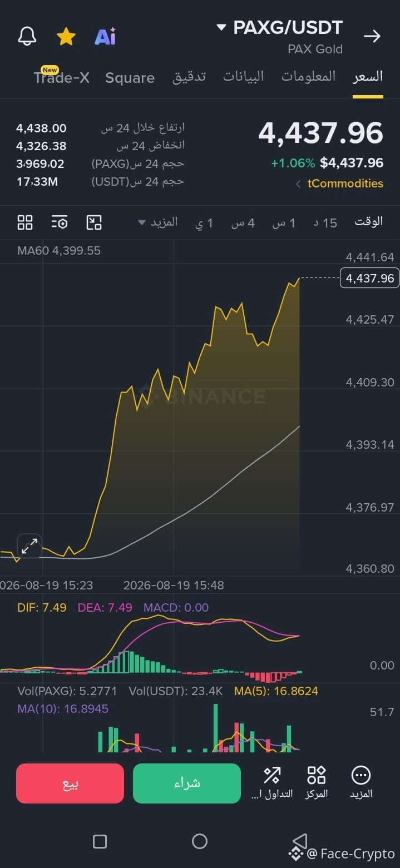This screenshot has width=400, height=868.
Task: Click the 17.33M USDT volume value
Action: coord(37,182)
